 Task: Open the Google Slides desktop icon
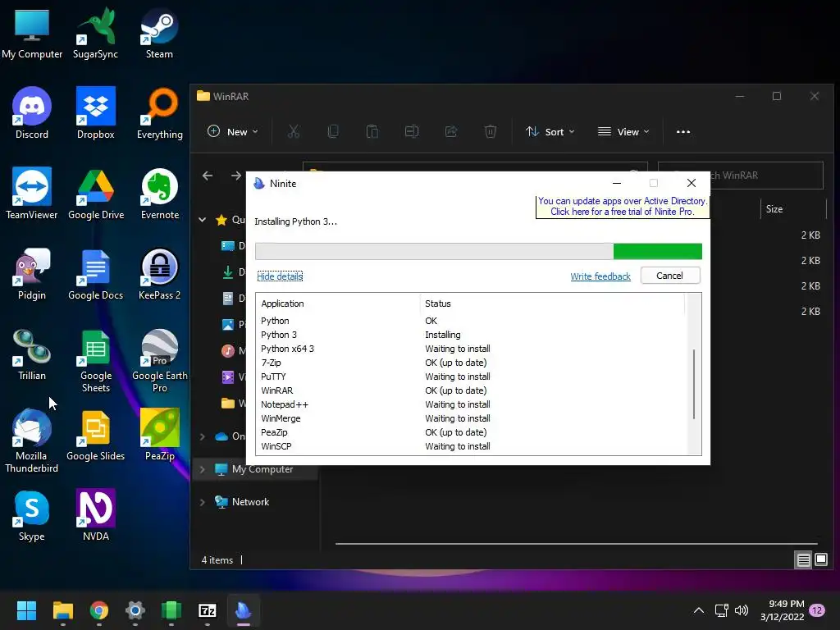[x=95, y=435]
